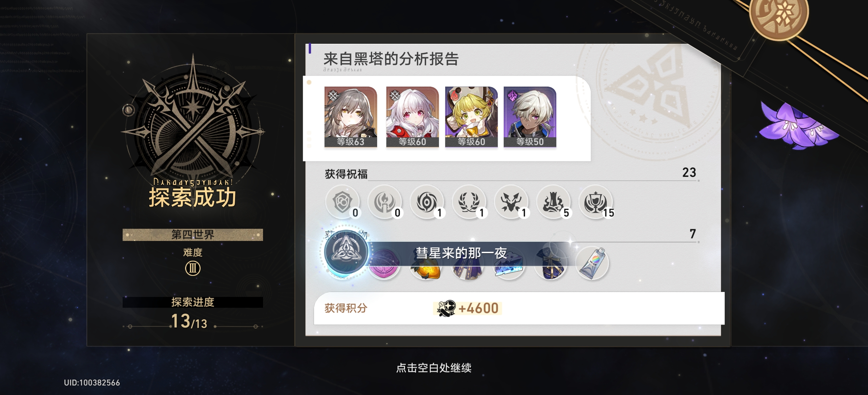
Task: Click the candle flame blessing path icon
Action: (x=384, y=202)
